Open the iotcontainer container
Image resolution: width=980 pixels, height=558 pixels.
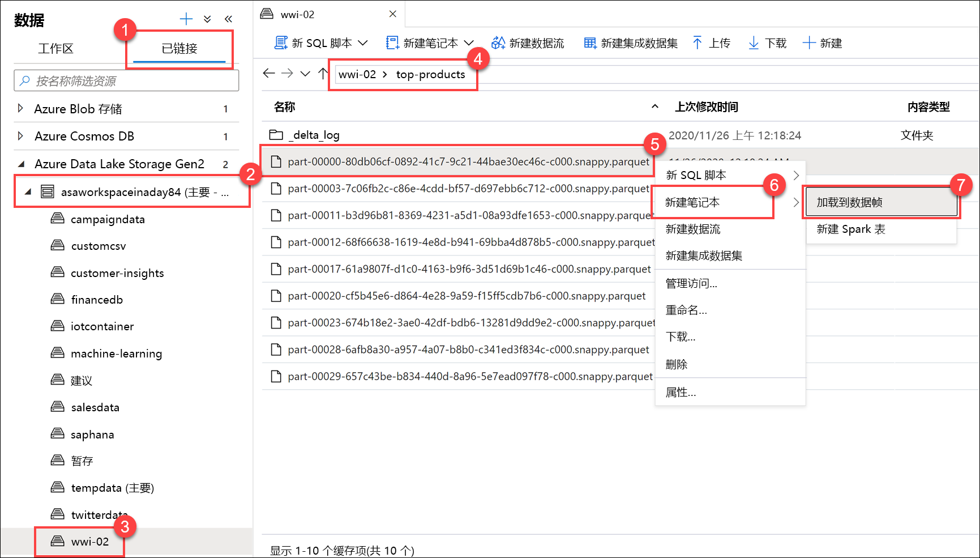(x=102, y=326)
